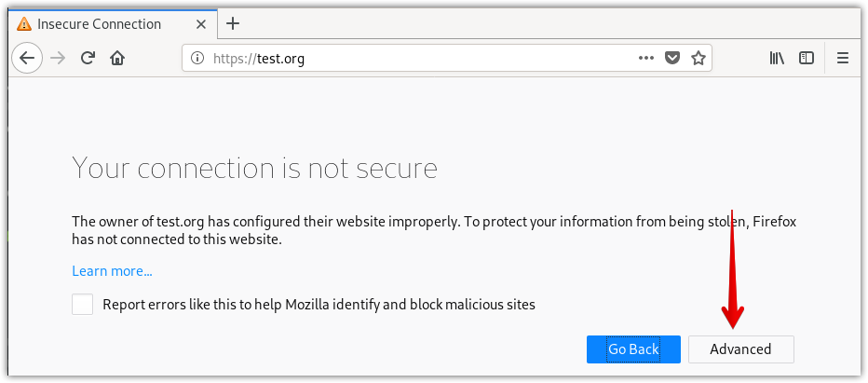Toggle the sidebar panel

[807, 58]
